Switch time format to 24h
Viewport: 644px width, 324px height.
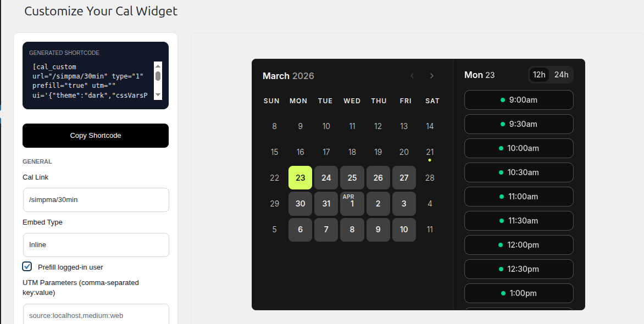(561, 75)
